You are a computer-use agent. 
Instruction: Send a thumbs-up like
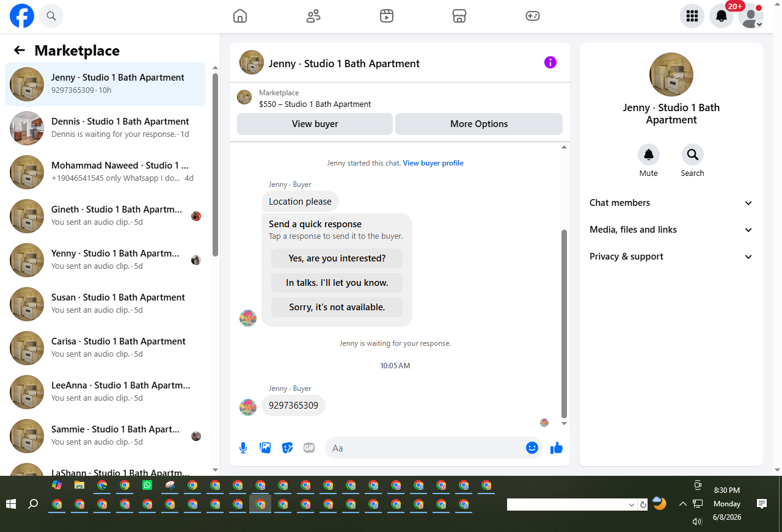[556, 448]
